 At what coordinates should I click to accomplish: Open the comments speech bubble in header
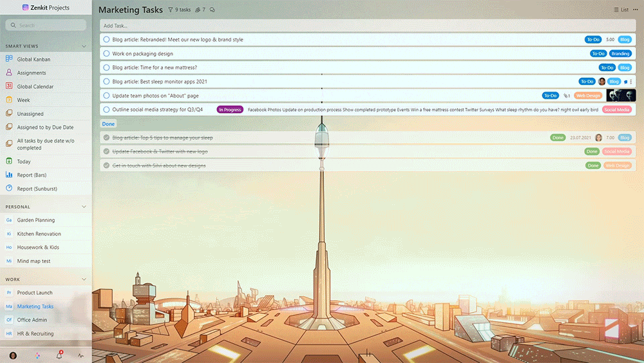coord(213,10)
